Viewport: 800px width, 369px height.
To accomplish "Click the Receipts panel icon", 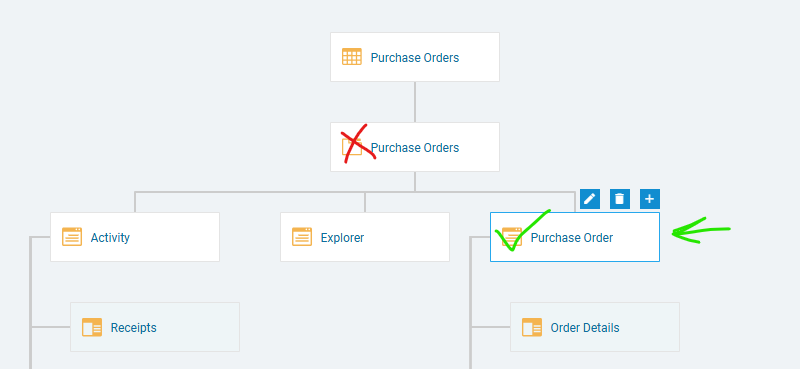I will tap(92, 327).
